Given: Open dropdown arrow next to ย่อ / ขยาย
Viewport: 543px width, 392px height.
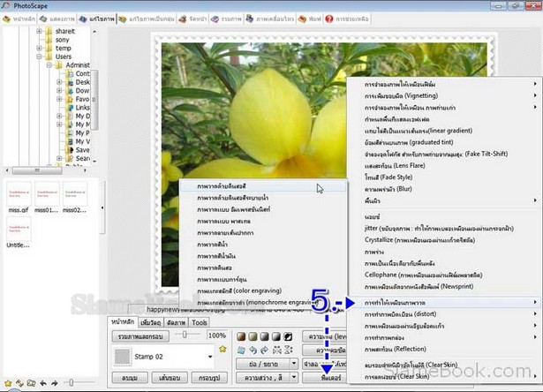Looking at the screenshot, I should pos(294,364).
